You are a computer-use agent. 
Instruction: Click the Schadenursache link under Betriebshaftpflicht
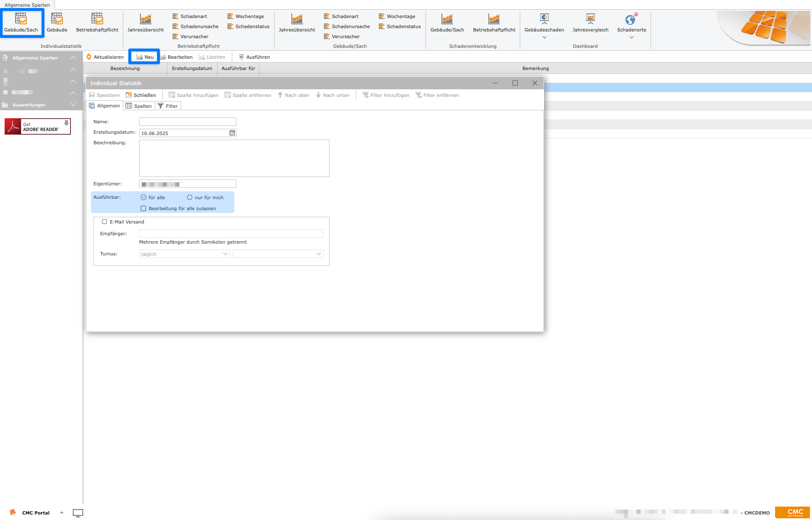tap(199, 26)
